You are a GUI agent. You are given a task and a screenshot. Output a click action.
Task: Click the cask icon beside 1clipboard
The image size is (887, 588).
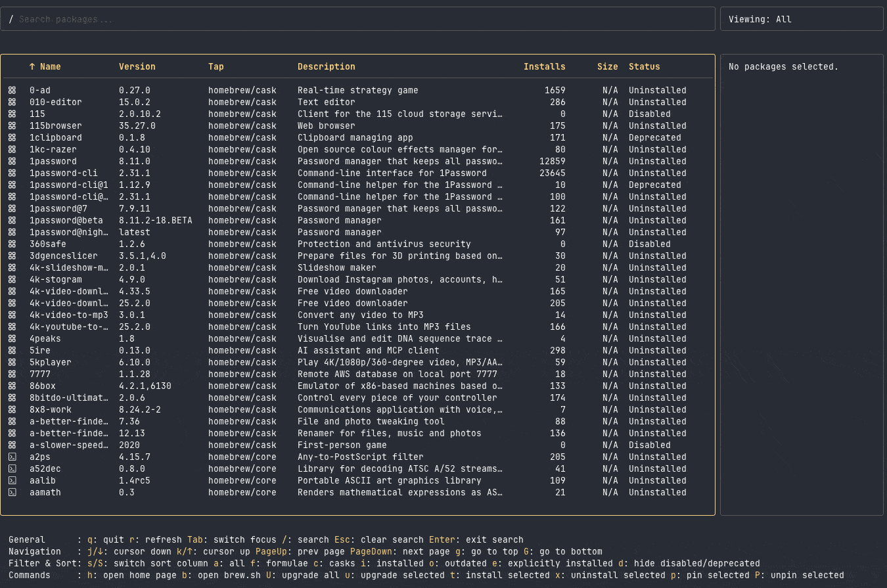(x=12, y=137)
